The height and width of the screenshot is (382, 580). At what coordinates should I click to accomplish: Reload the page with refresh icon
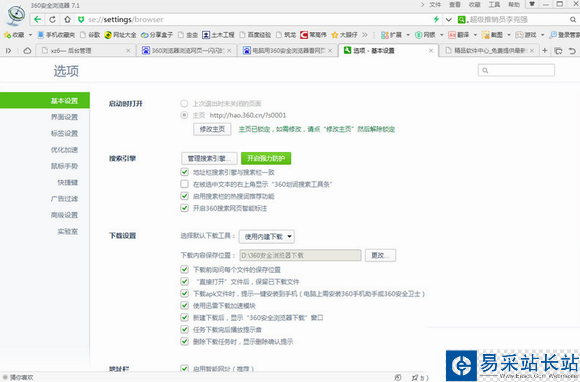pos(53,19)
